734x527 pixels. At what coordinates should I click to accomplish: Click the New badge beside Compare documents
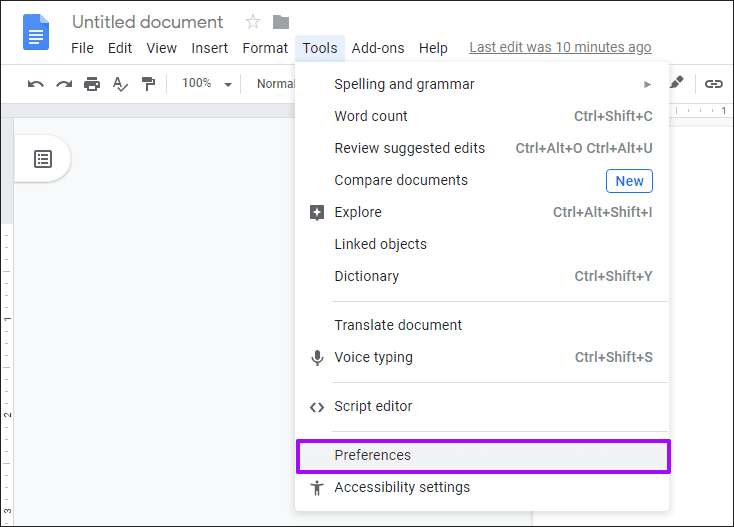[x=629, y=181]
